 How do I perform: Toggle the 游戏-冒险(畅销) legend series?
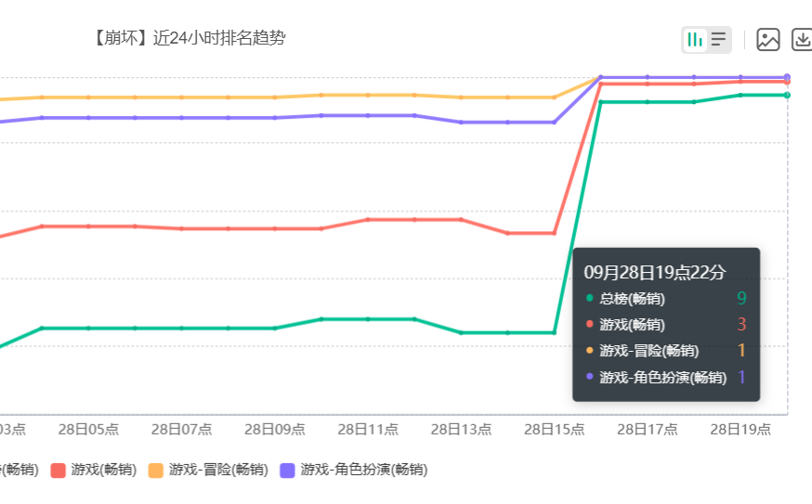pyautogui.click(x=208, y=470)
